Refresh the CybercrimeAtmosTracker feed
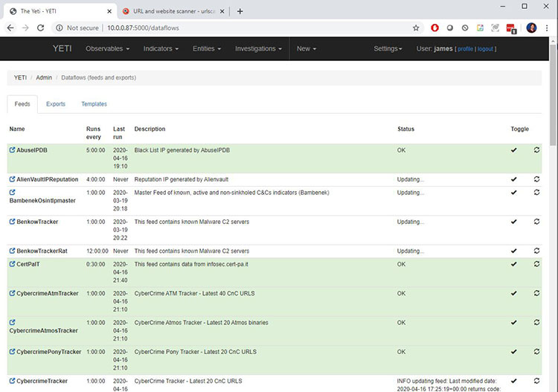 (536, 322)
